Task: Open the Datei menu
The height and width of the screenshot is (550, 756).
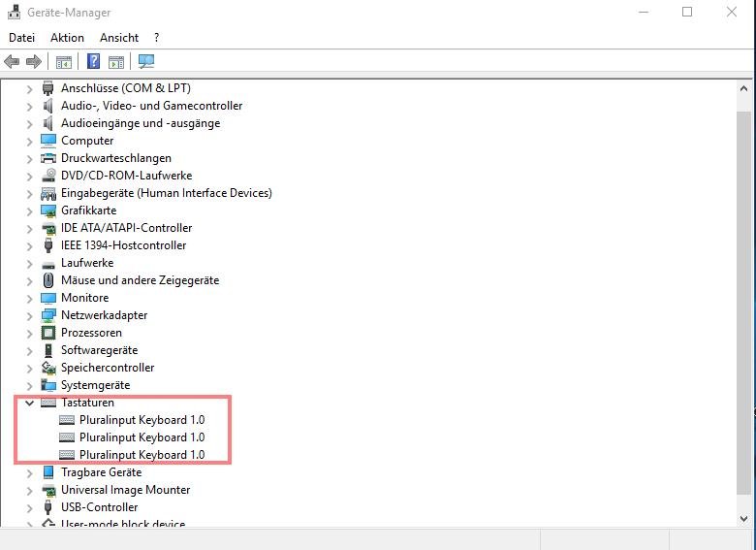Action: [21, 38]
